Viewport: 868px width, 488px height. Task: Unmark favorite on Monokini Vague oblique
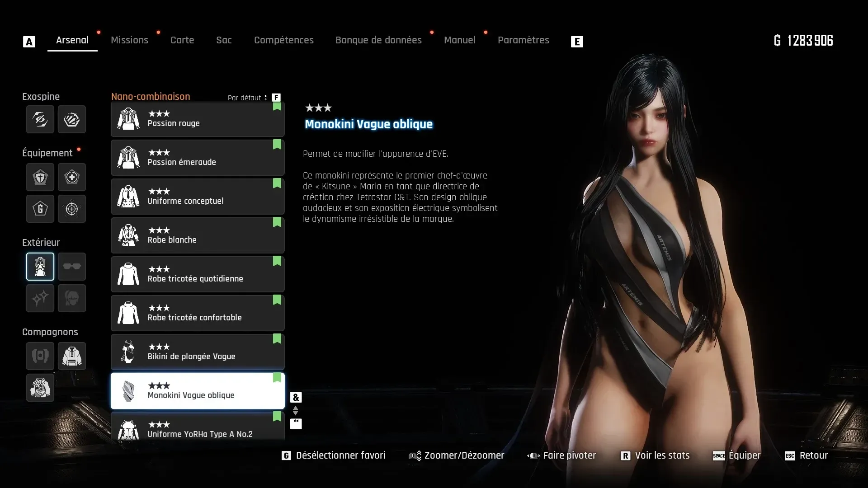277,378
